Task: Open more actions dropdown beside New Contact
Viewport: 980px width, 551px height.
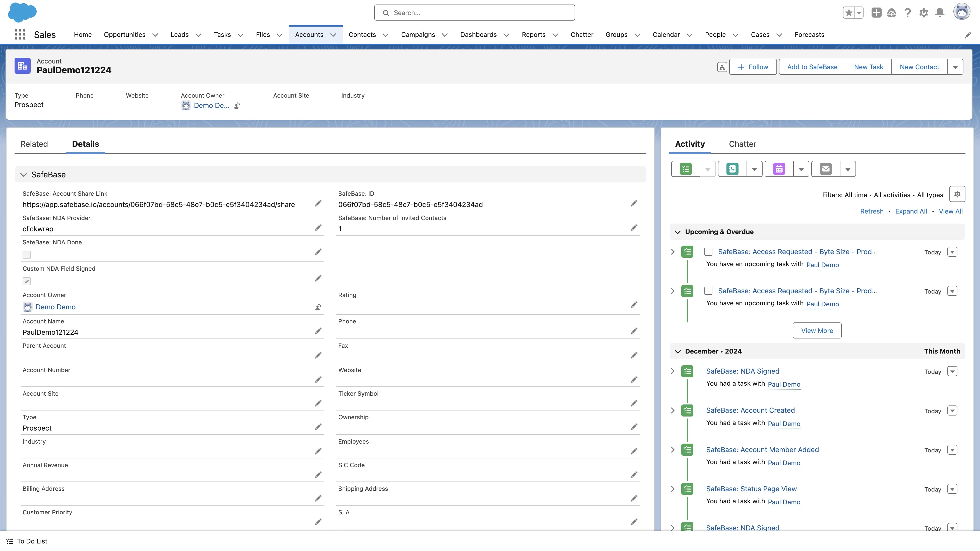Action: (x=955, y=67)
